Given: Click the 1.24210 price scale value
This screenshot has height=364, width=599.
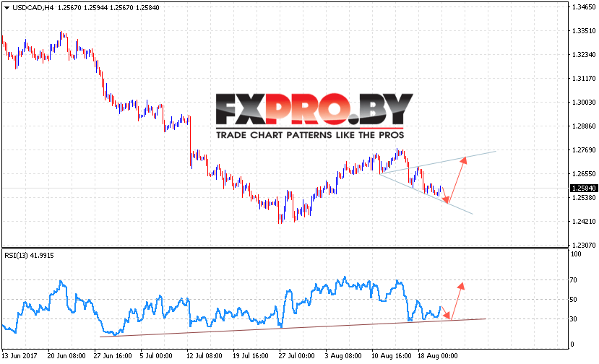Looking at the screenshot, I should tap(584, 221).
